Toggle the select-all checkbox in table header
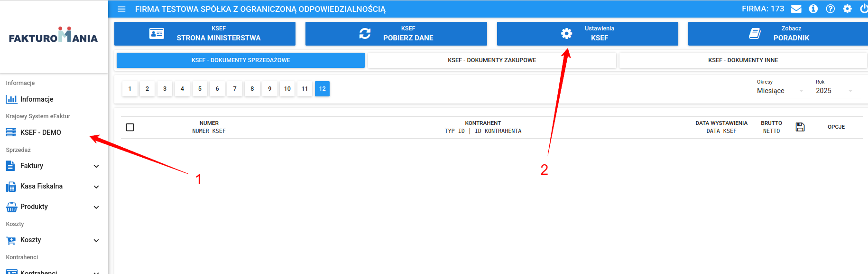The image size is (868, 274). [130, 127]
